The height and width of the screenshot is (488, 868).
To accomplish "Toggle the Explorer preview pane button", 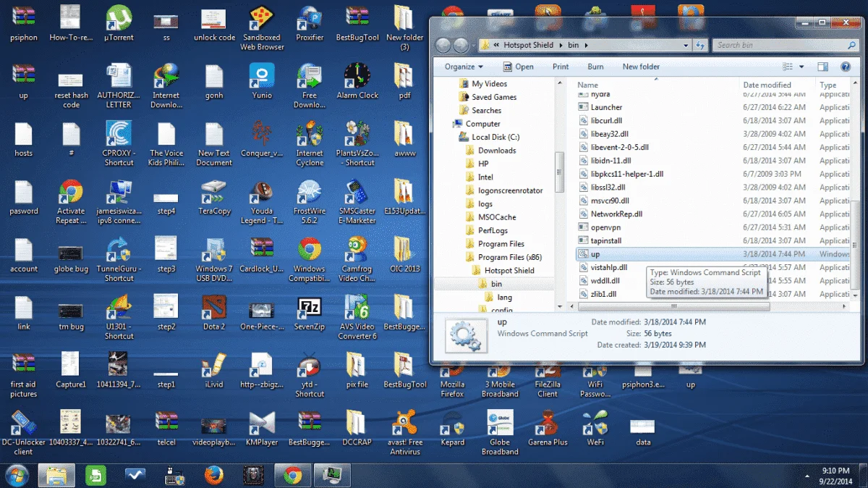I will [823, 67].
